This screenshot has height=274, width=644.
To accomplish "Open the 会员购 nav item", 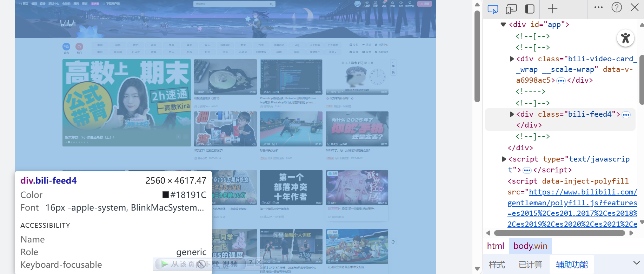I will (66, 4).
